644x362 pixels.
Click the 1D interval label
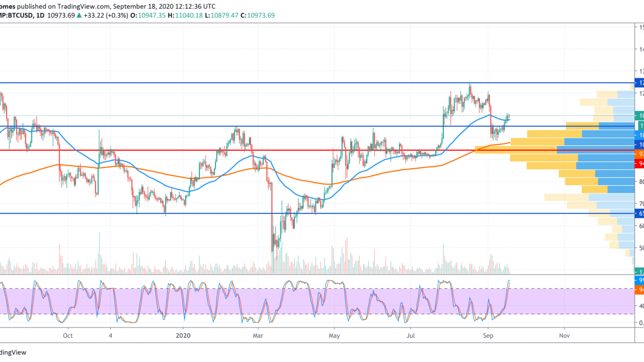pyautogui.click(x=40, y=15)
